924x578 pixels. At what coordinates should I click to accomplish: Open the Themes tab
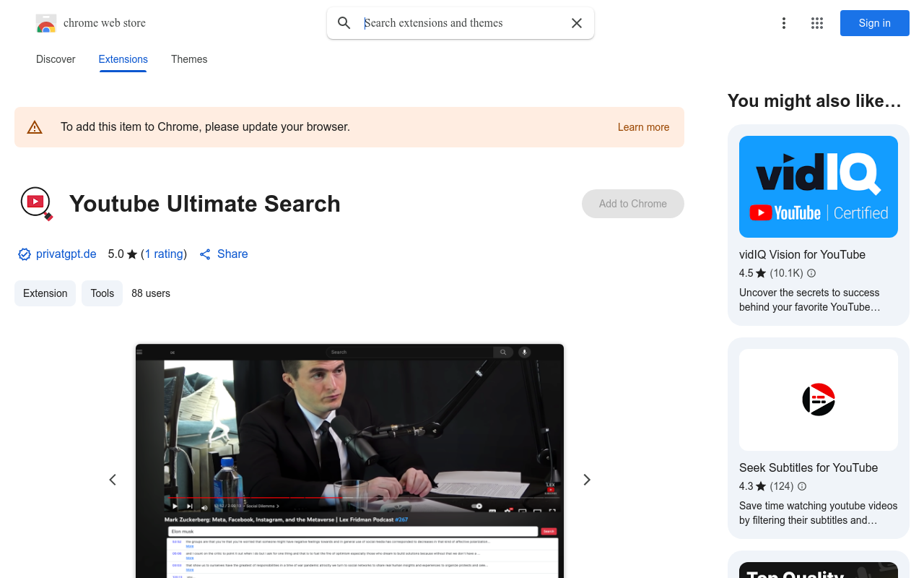[189, 59]
